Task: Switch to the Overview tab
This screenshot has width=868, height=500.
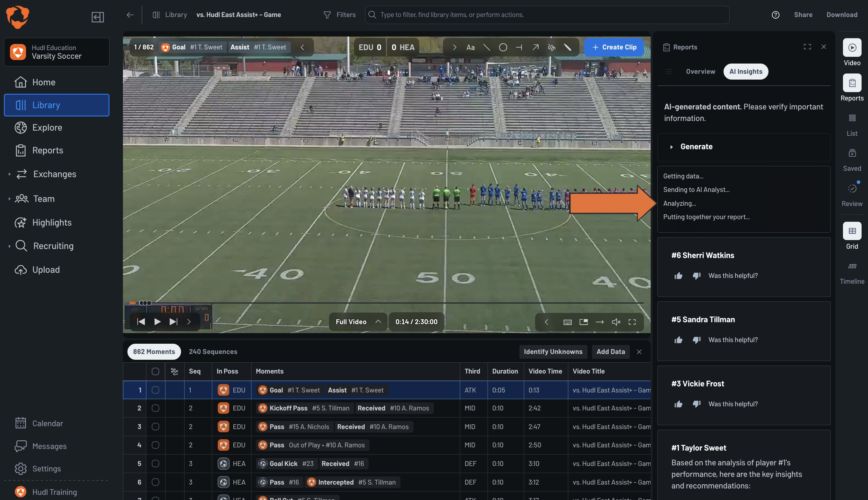Action: tap(700, 72)
